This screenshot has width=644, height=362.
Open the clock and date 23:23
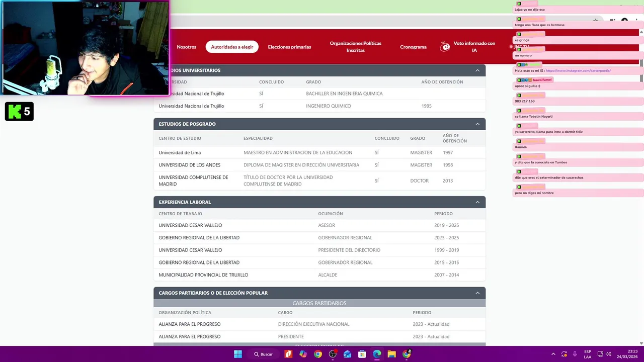(627, 354)
